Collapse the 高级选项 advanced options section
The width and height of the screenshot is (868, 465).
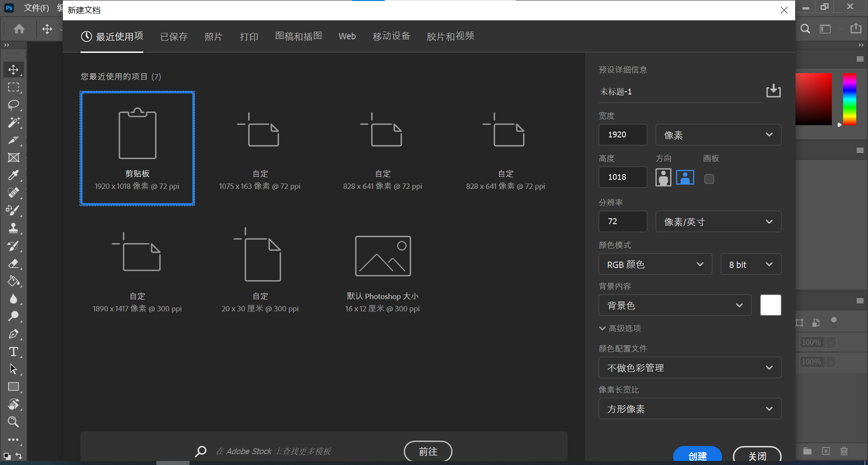coord(620,328)
